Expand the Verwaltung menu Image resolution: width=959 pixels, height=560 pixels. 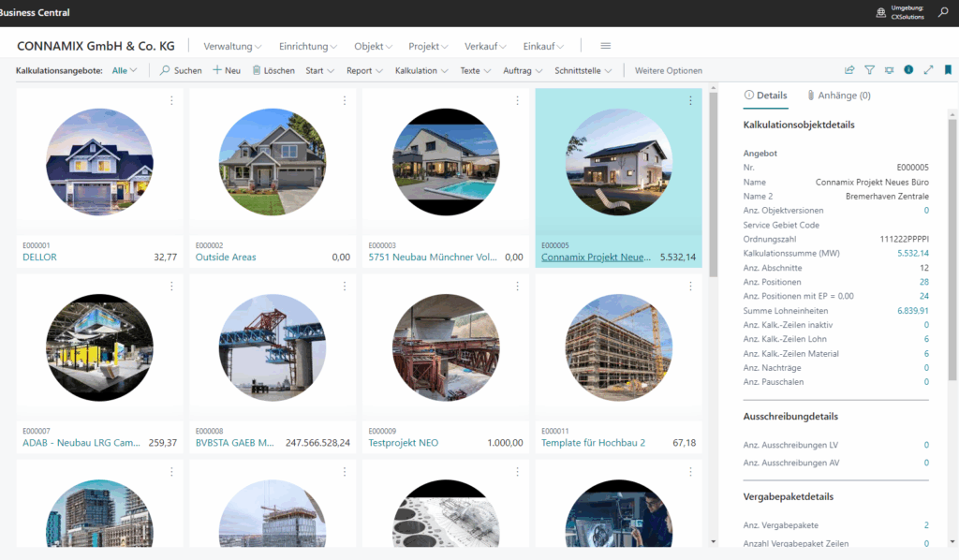(x=232, y=46)
